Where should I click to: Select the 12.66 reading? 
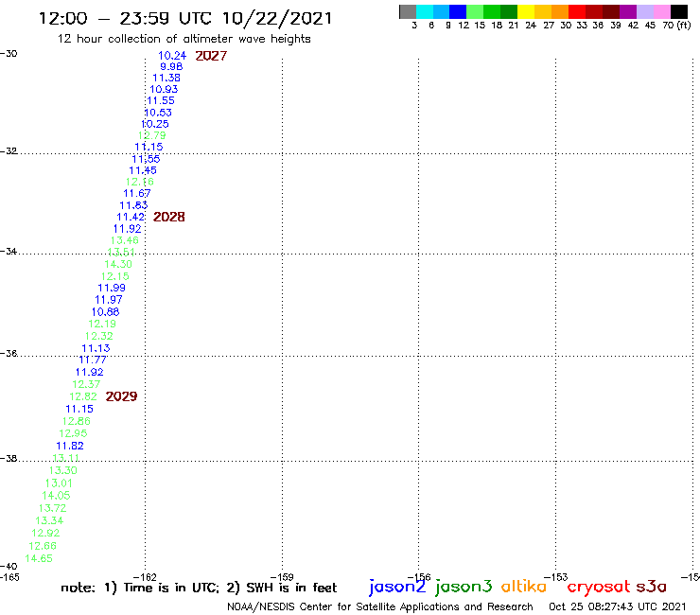click(43, 546)
